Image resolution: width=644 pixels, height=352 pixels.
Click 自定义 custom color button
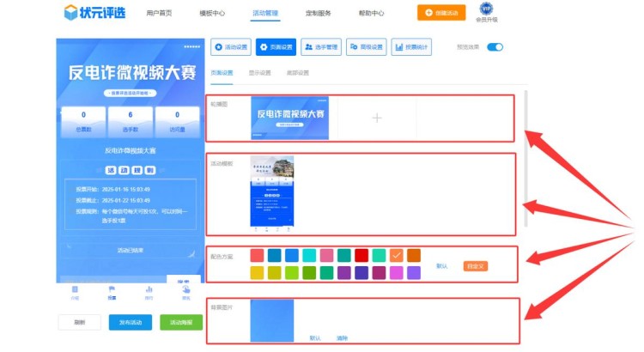[475, 266]
